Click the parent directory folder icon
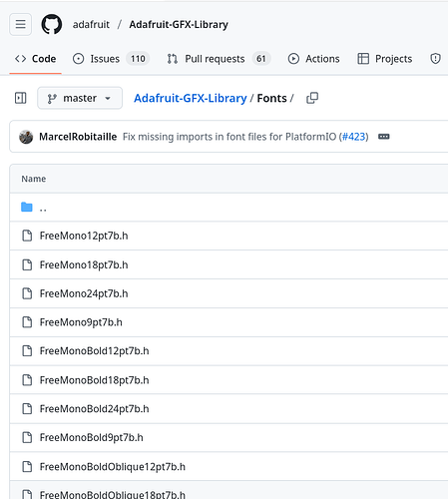The height and width of the screenshot is (499, 448). click(27, 207)
